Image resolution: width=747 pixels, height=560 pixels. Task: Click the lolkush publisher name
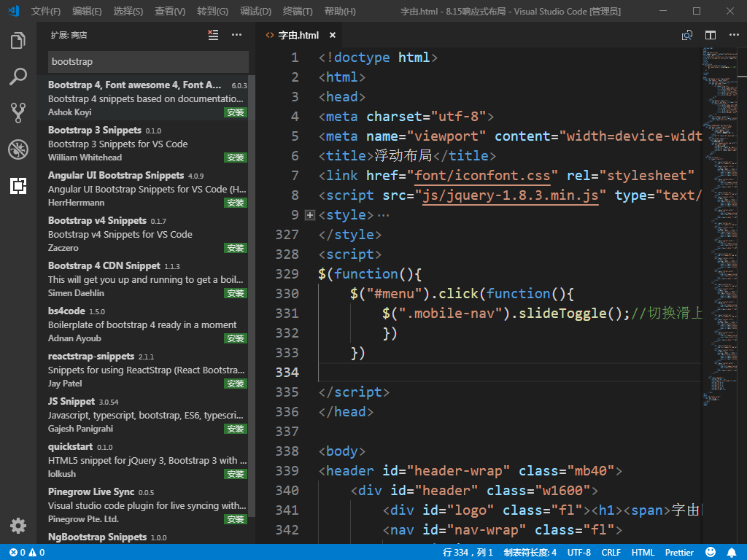point(62,474)
